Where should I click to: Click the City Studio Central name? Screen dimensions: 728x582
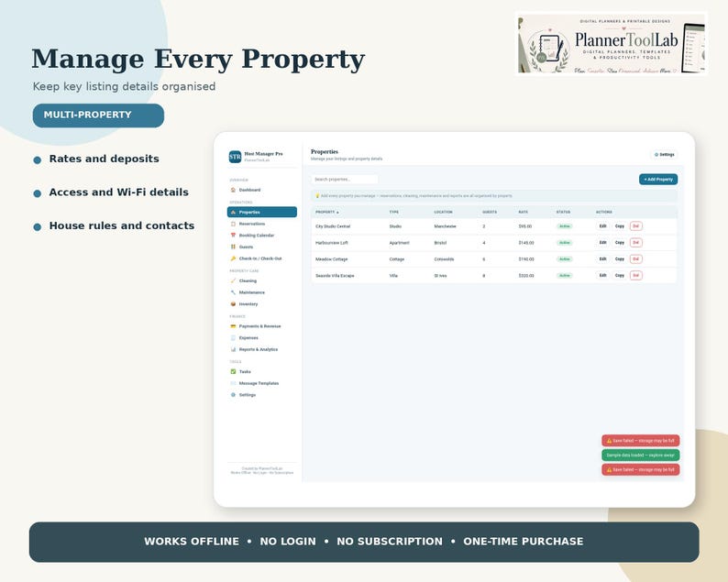[x=333, y=226]
